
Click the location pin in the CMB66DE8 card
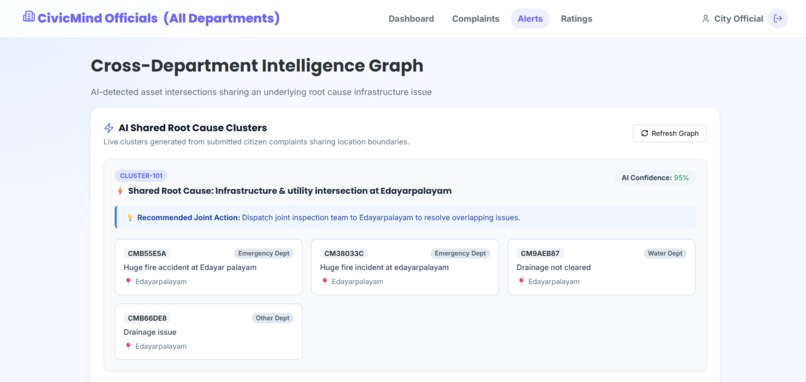pos(129,346)
